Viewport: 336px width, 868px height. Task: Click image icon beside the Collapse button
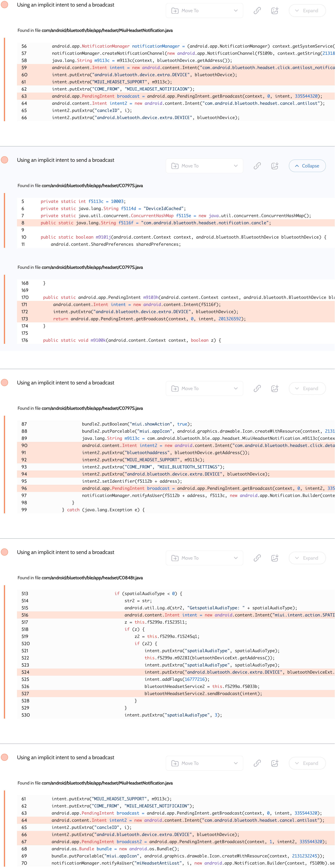click(x=275, y=166)
